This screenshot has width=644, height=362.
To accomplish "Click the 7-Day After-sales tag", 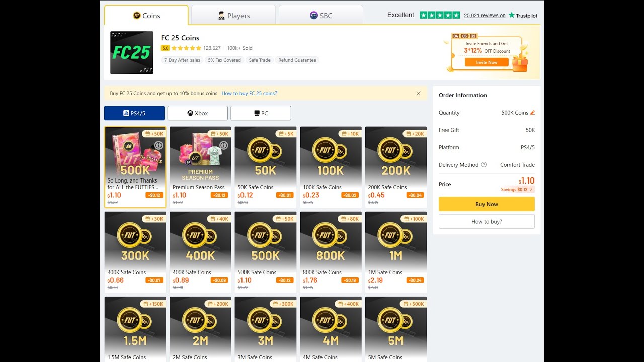I will [182, 60].
